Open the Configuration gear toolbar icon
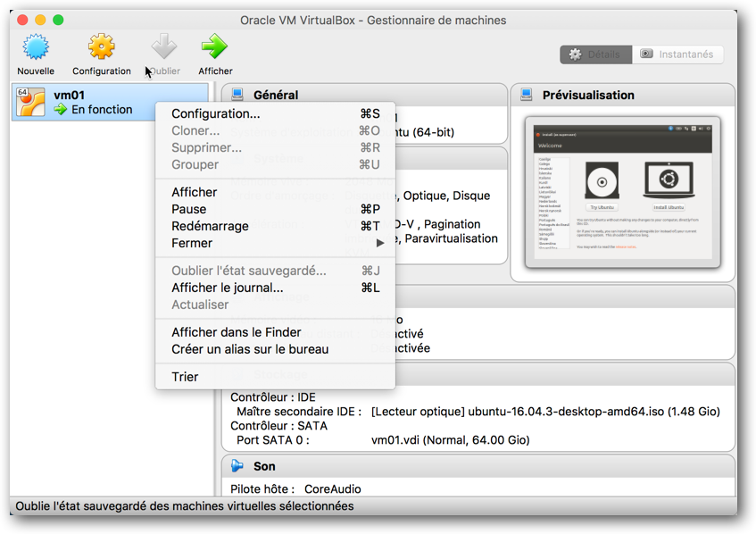The width and height of the screenshot is (756, 534). tap(101, 46)
